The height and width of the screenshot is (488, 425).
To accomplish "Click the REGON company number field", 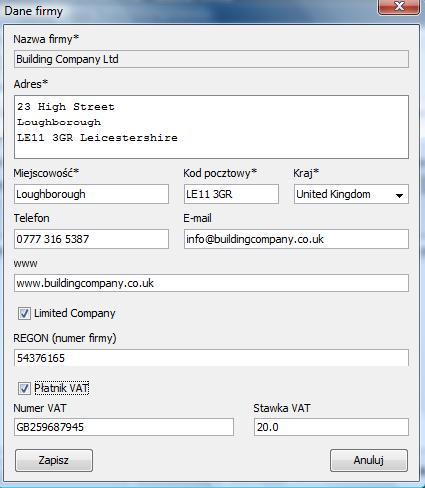I will [x=211, y=358].
